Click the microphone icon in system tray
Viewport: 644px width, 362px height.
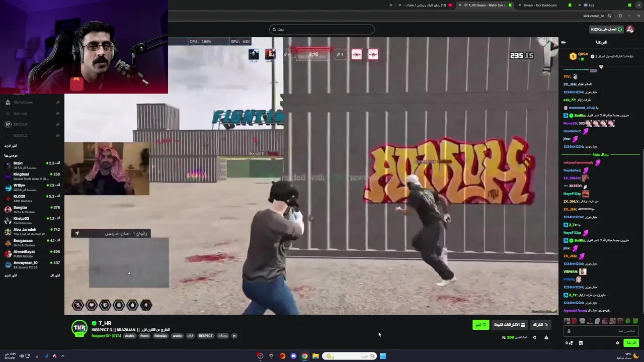pos(46,356)
